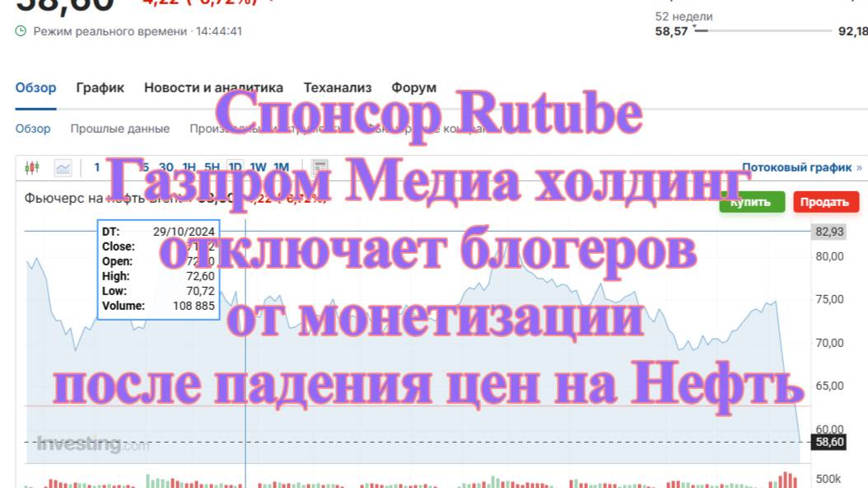Click the 52-week range slider marker
The image size is (868, 488).
pos(694,27)
